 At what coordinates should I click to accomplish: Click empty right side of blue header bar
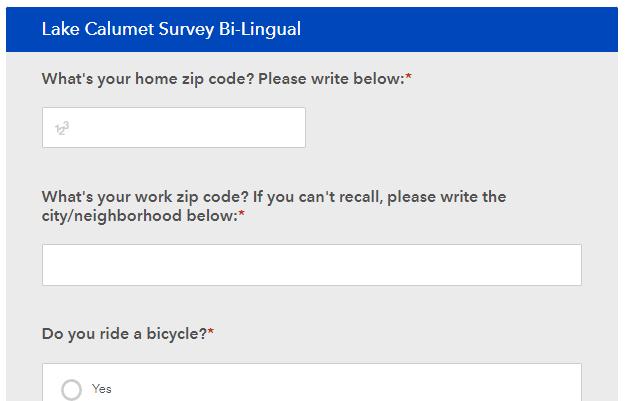(x=480, y=29)
